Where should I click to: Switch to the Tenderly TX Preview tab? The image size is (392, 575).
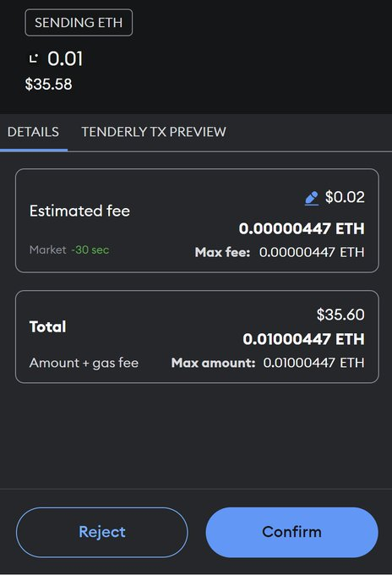click(154, 132)
